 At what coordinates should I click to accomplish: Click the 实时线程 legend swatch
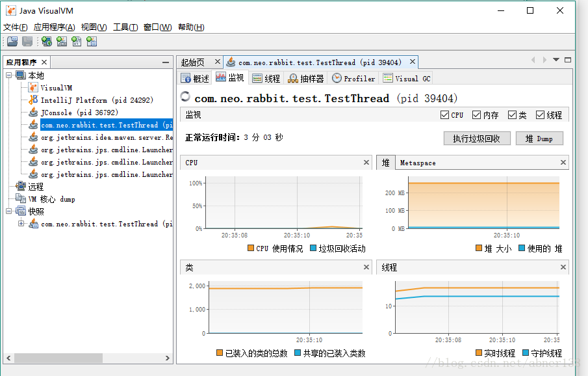pos(478,353)
